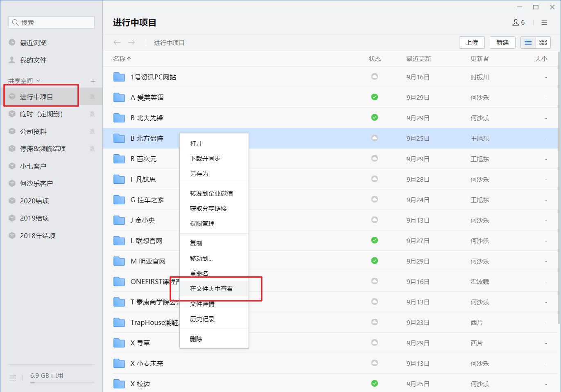Open the members icon showing 6
This screenshot has height=392, width=561.
518,23
